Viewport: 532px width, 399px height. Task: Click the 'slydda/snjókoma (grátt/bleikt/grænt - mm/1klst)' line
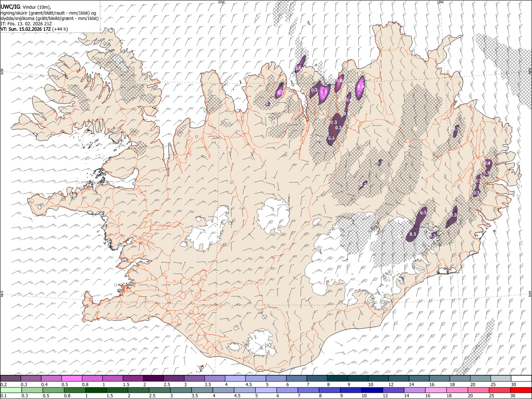click(x=49, y=18)
